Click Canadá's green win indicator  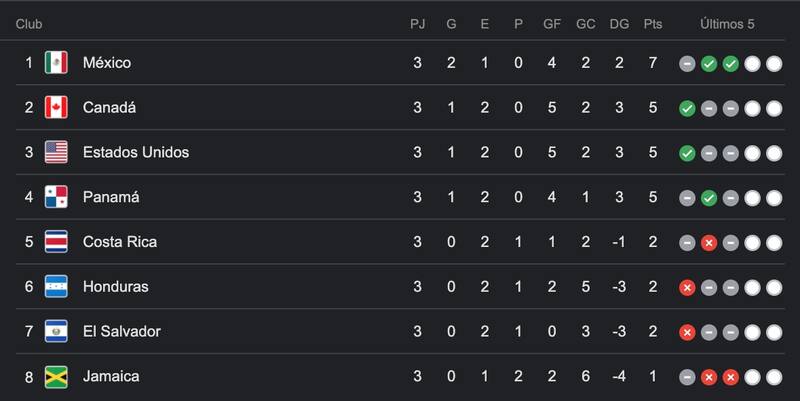coord(687,109)
